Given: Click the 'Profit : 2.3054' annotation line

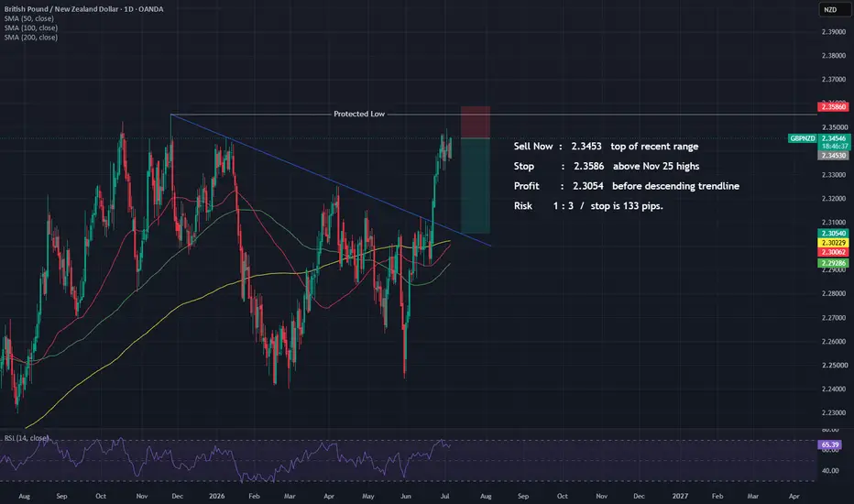Looking at the screenshot, I should 627,186.
